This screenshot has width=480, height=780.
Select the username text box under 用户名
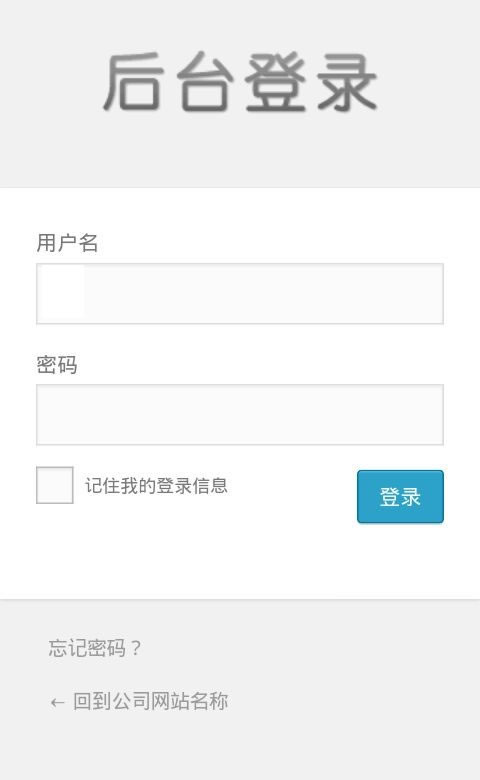tap(240, 293)
